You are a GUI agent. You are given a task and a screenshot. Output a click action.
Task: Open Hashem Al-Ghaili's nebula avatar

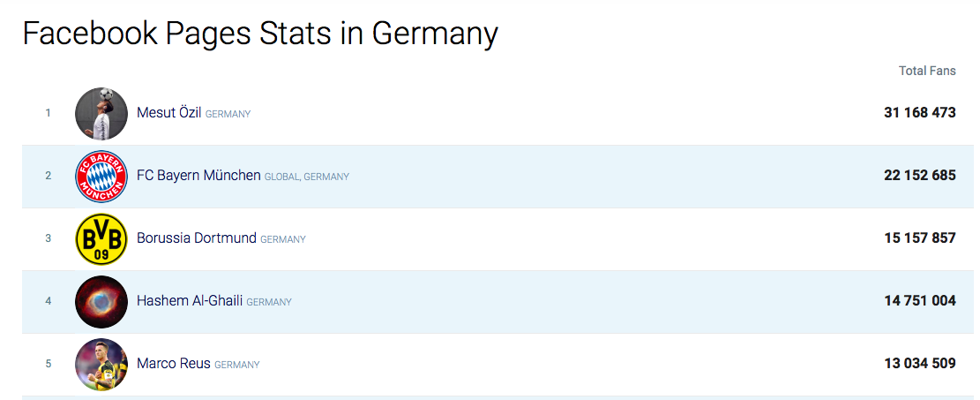(101, 301)
